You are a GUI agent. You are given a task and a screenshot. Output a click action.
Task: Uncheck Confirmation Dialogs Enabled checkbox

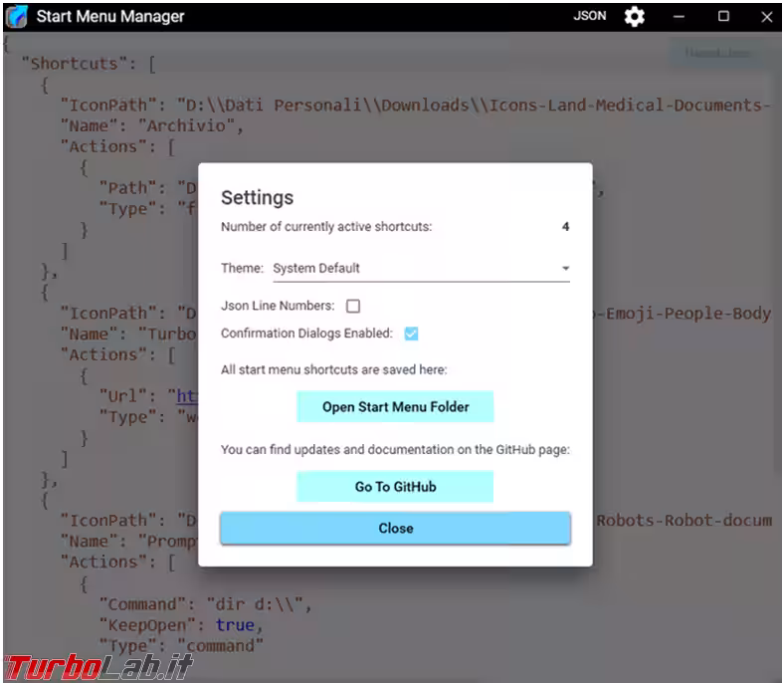coord(411,334)
